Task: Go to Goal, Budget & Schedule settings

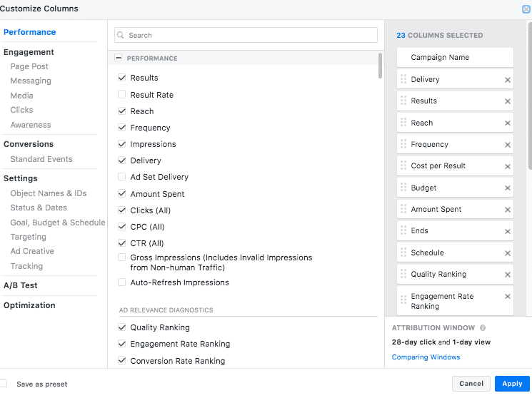Action: point(57,223)
